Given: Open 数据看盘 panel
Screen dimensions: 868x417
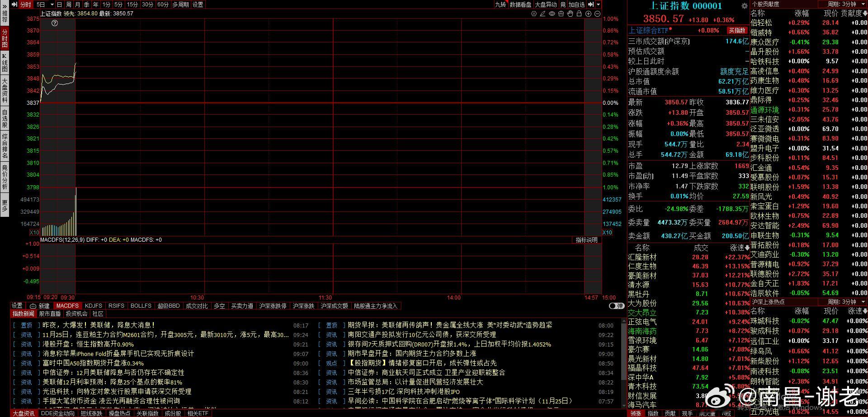Looking at the screenshot, I should (x=520, y=5).
